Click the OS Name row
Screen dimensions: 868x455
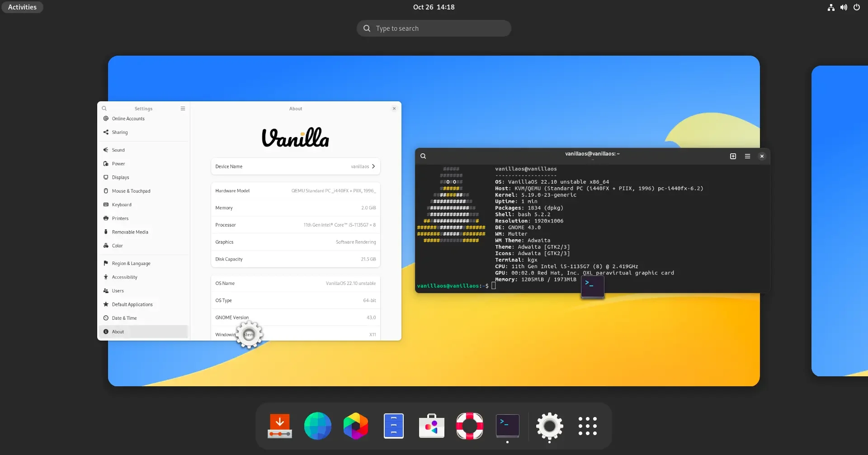(x=296, y=284)
